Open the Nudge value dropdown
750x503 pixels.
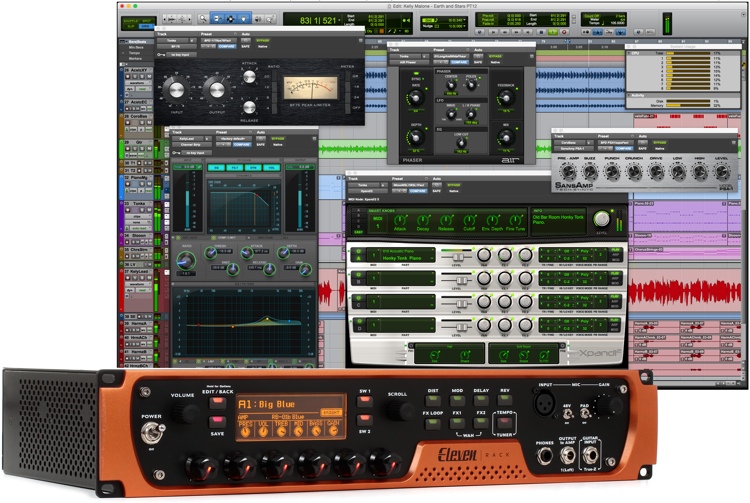[464, 26]
